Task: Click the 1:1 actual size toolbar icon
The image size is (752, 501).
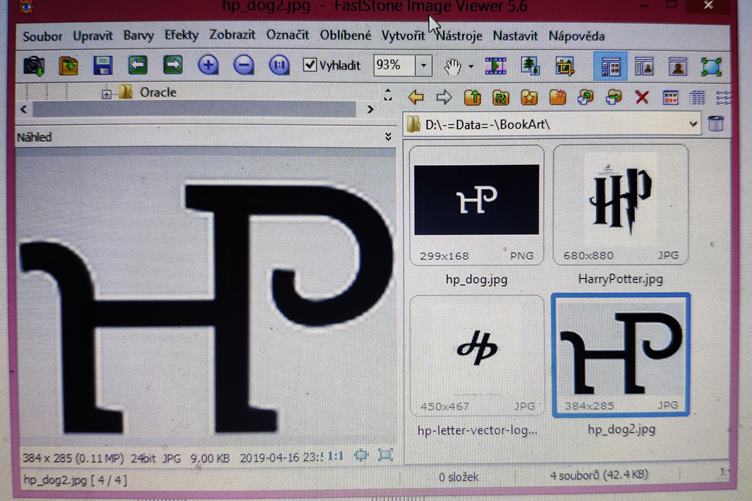Action: pyautogui.click(x=279, y=65)
